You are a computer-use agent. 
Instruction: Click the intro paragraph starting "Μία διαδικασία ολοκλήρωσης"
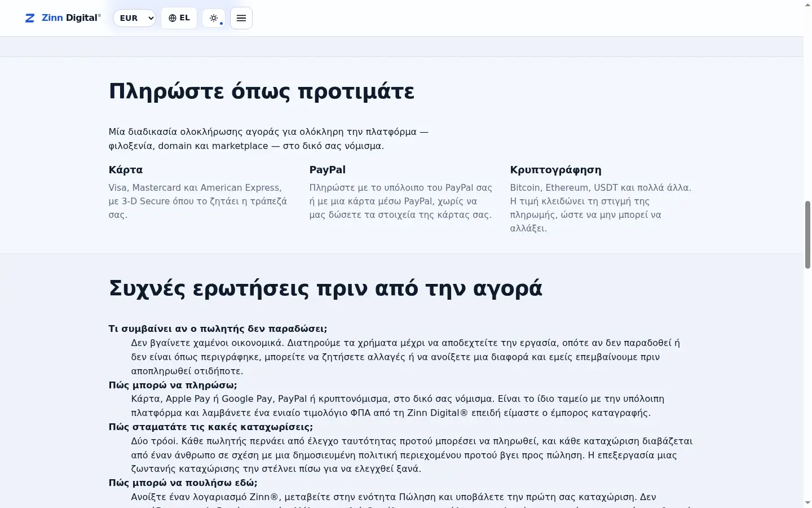[268, 139]
